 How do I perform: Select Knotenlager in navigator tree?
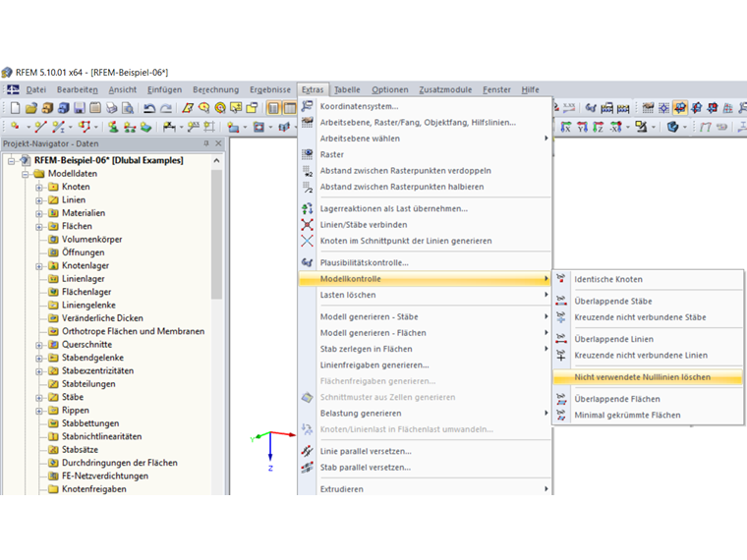pos(86,265)
